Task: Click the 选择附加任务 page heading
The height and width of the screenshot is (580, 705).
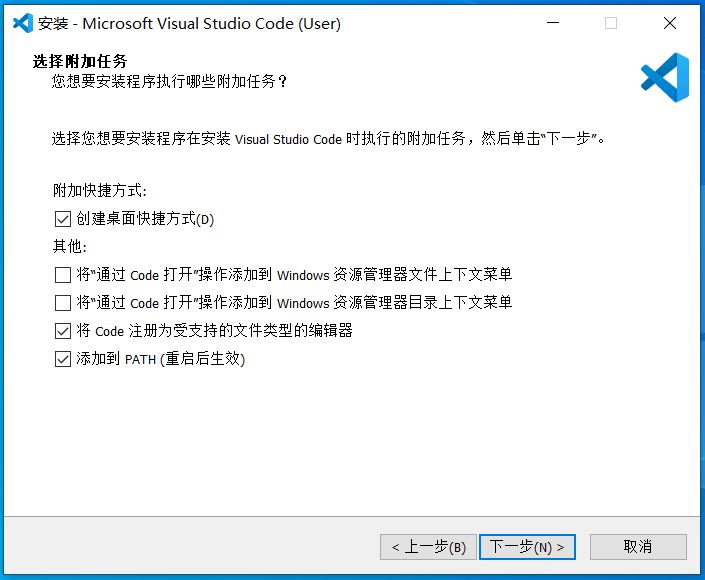Action: (x=80, y=62)
